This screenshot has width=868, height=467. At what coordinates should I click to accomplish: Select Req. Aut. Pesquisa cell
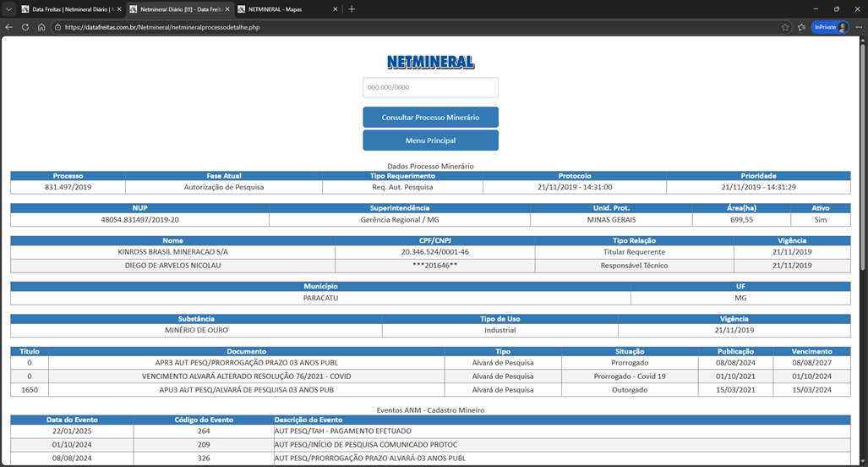pyautogui.click(x=402, y=187)
